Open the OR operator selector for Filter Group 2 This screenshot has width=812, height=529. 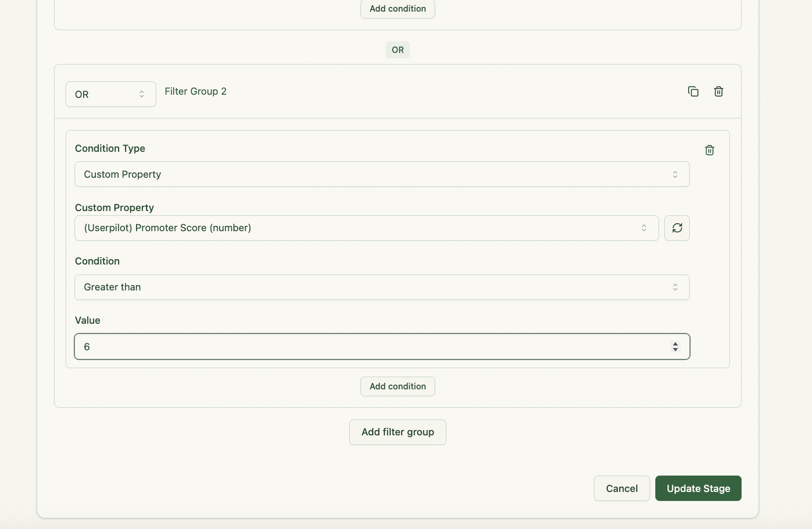pyautogui.click(x=111, y=94)
